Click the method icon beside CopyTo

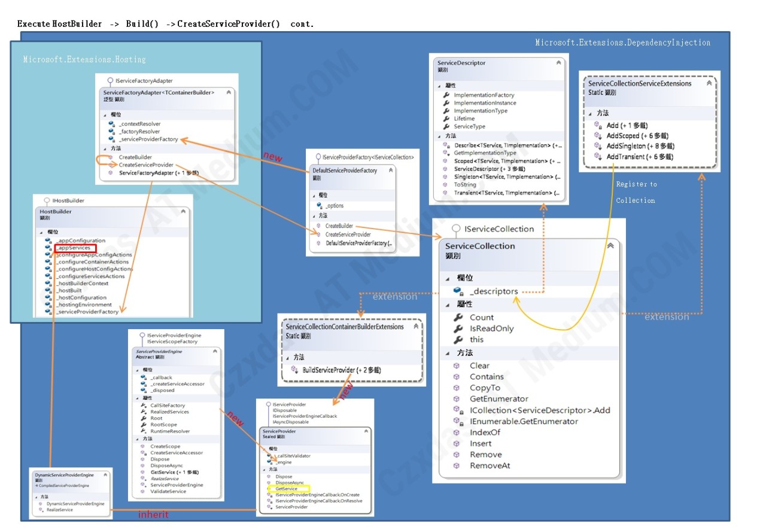(x=457, y=388)
